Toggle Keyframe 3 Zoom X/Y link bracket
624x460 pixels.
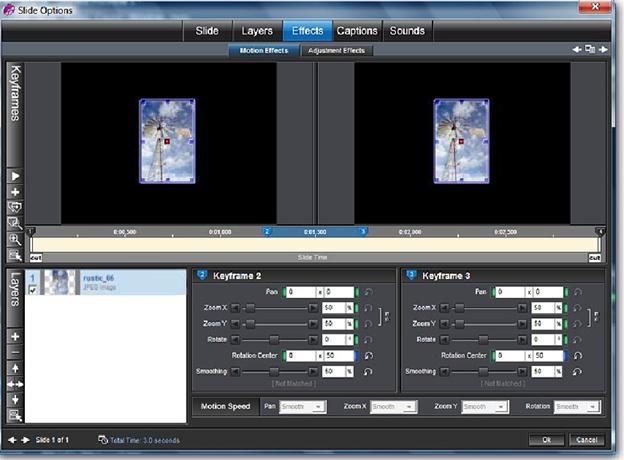[x=593, y=316]
